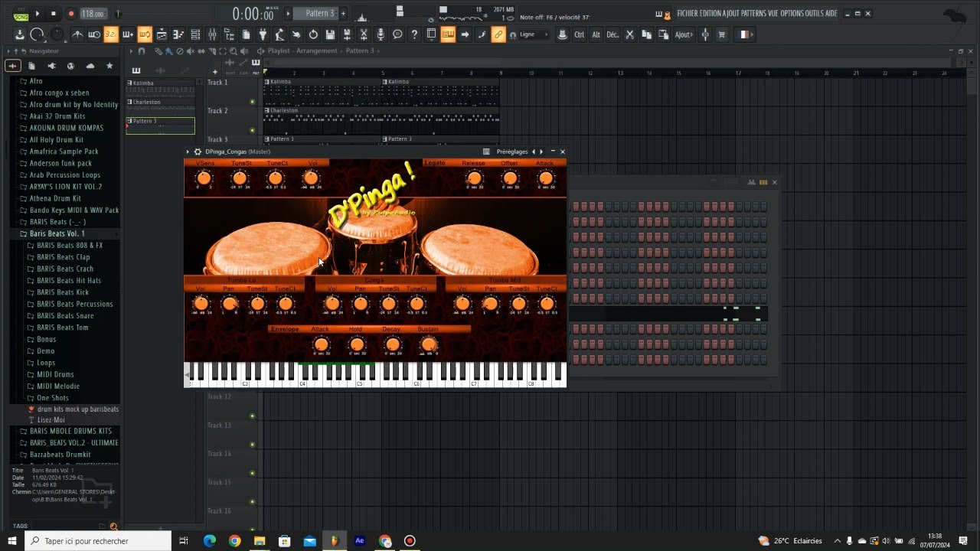Open the Ajout dropdown button
Image resolution: width=980 pixels, height=551 pixels.
click(x=684, y=34)
